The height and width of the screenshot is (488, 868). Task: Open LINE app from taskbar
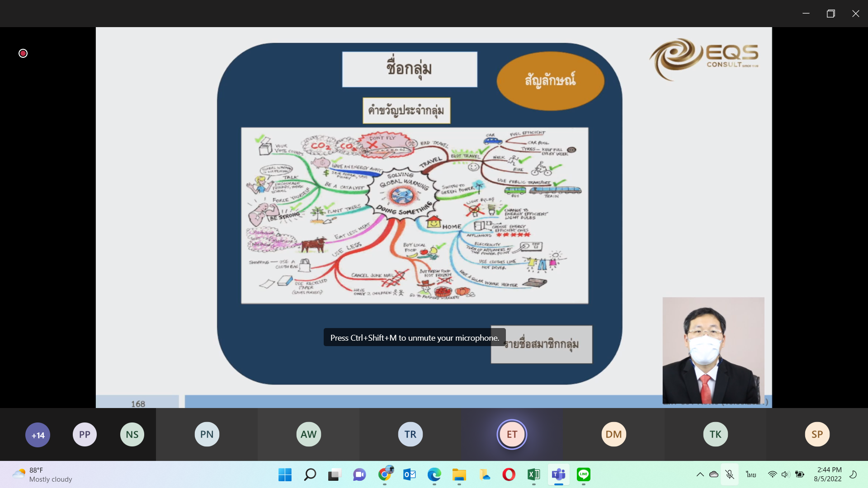(x=584, y=474)
